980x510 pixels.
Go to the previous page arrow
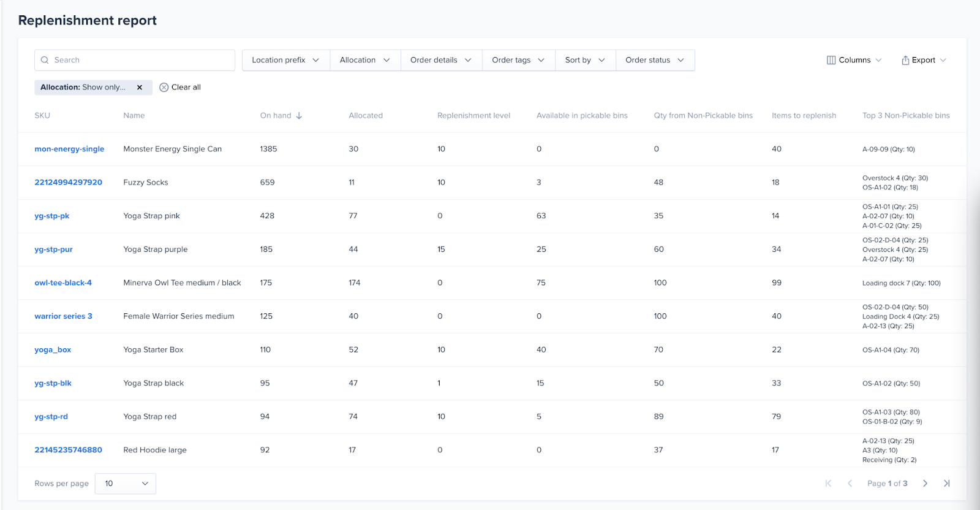850,484
